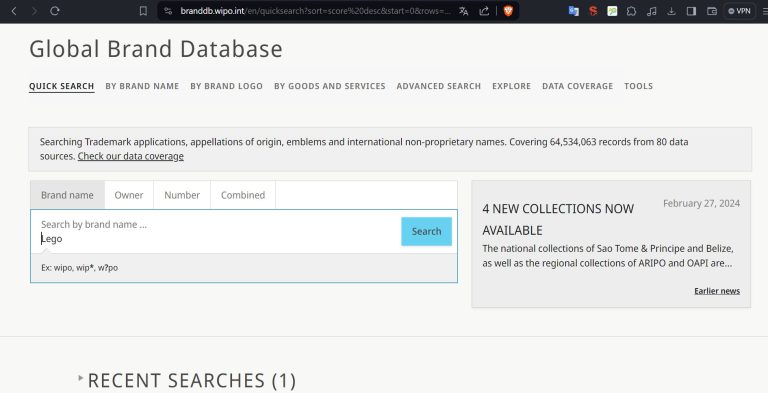Click the translate page icon
Screen dimensions: 768x393
[x=463, y=11]
